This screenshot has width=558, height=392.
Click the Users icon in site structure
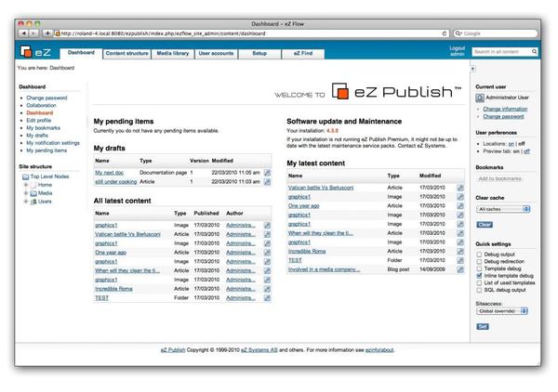tap(33, 202)
